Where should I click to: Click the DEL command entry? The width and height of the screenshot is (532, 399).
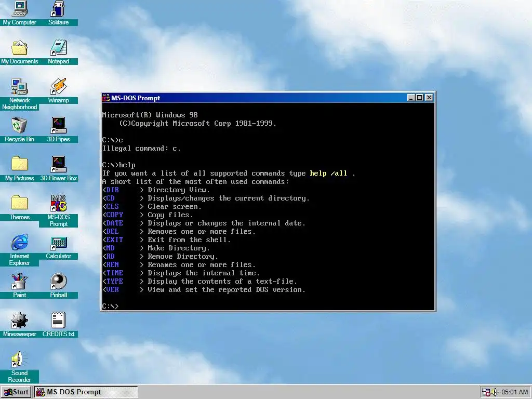click(x=112, y=231)
